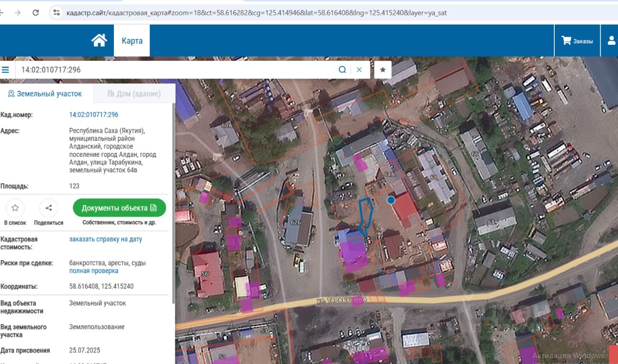Open the Карта tab
Viewport: 618px width, 364px height.
coord(132,41)
